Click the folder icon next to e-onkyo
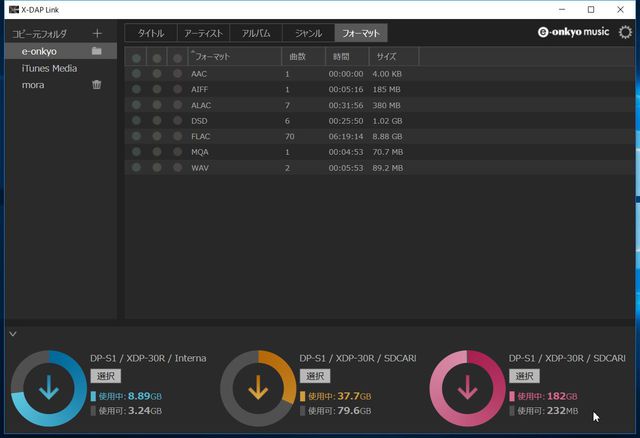Image resolution: width=640 pixels, height=438 pixels. pos(97,51)
